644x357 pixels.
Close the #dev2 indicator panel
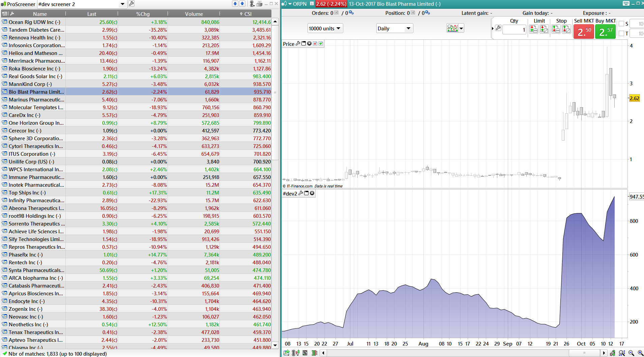pyautogui.click(x=312, y=193)
